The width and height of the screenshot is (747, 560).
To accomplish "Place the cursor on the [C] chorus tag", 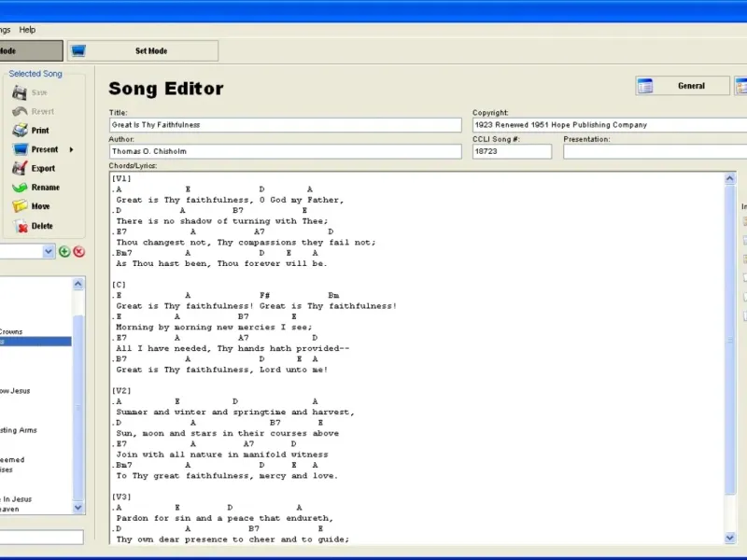I will 119,285.
